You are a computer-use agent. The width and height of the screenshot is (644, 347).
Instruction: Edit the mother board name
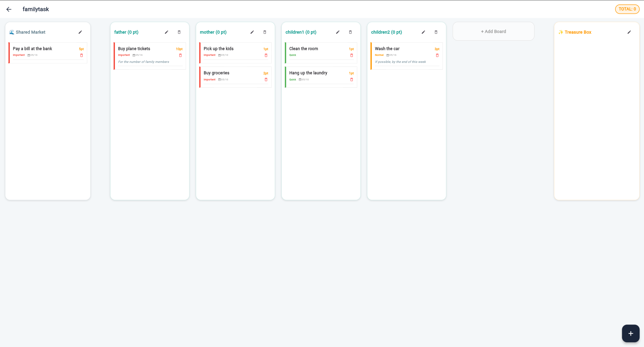tap(252, 32)
